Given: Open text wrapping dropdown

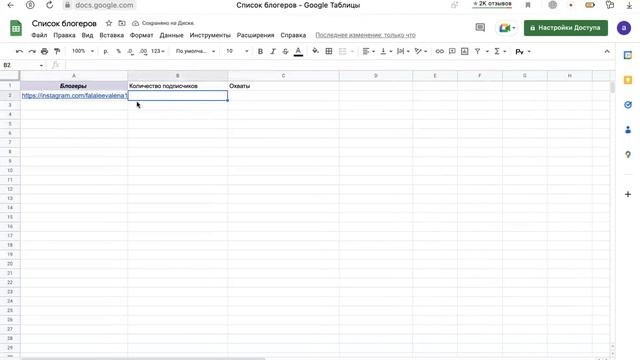Looking at the screenshot, I should 403,51.
